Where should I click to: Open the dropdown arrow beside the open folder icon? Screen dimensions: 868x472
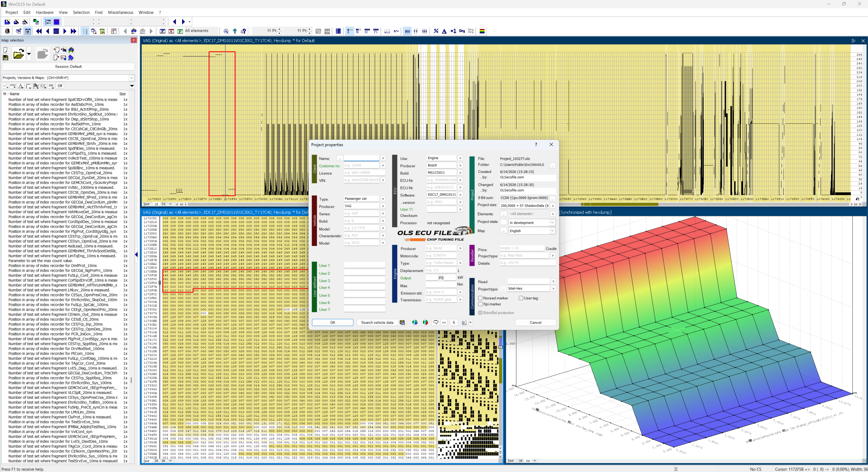(29, 54)
